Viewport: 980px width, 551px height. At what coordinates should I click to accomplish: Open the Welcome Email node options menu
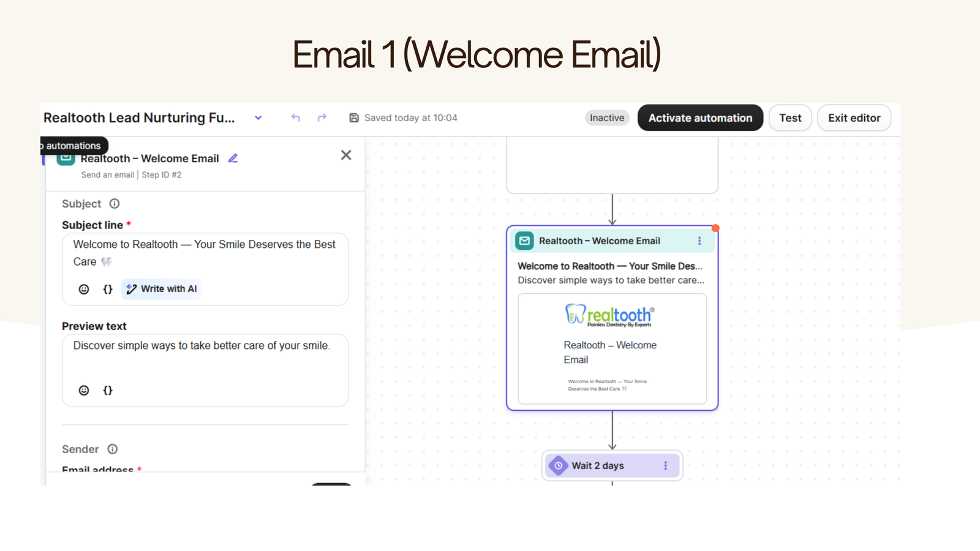[x=699, y=241]
